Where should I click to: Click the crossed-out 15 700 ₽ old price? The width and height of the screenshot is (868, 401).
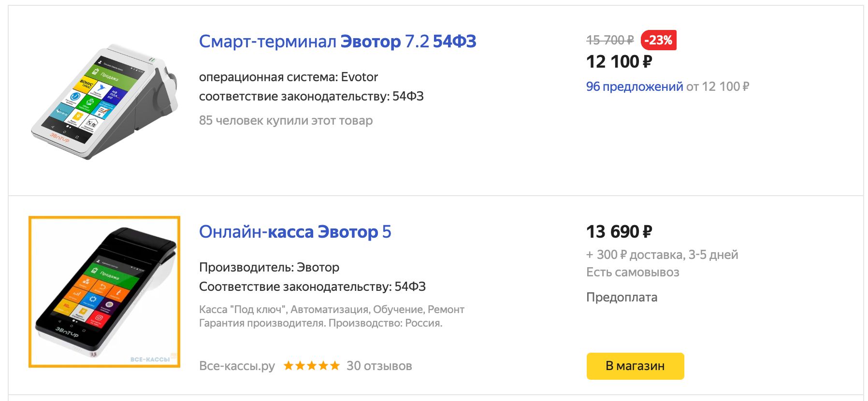610,40
